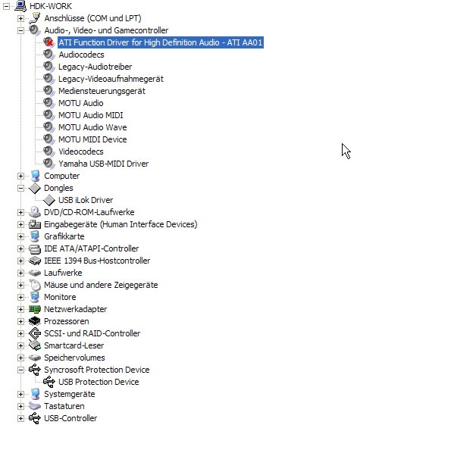Image resolution: width=476 pixels, height=453 pixels.
Task: Click the Eingabegeräte HID icon
Action: 35,224
